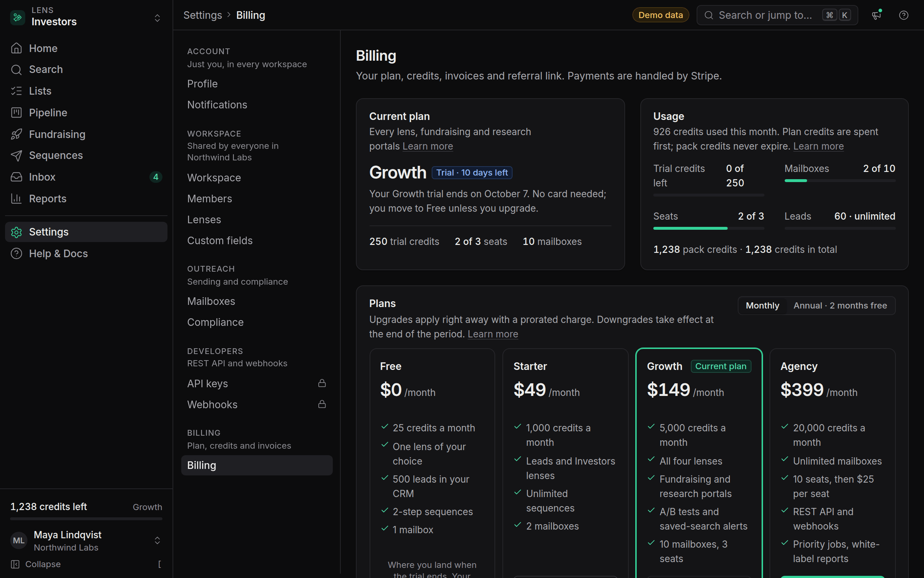
Task: Click the Inbox unread count badge
Action: (x=156, y=177)
